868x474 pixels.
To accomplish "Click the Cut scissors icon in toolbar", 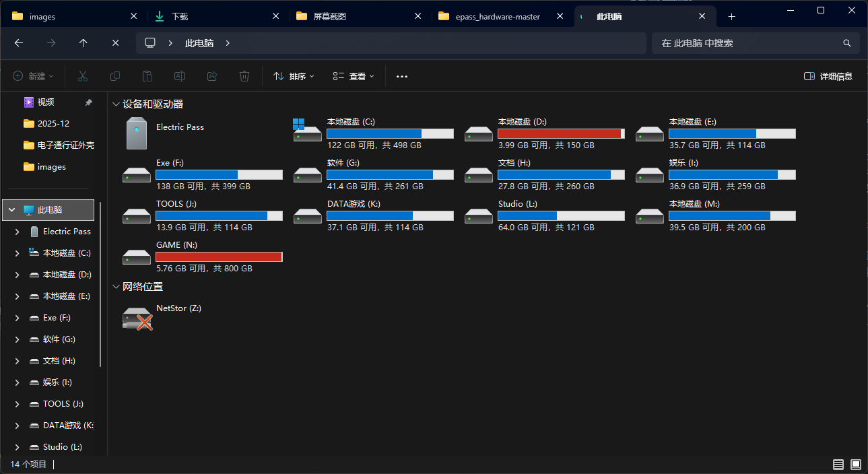I will [83, 76].
